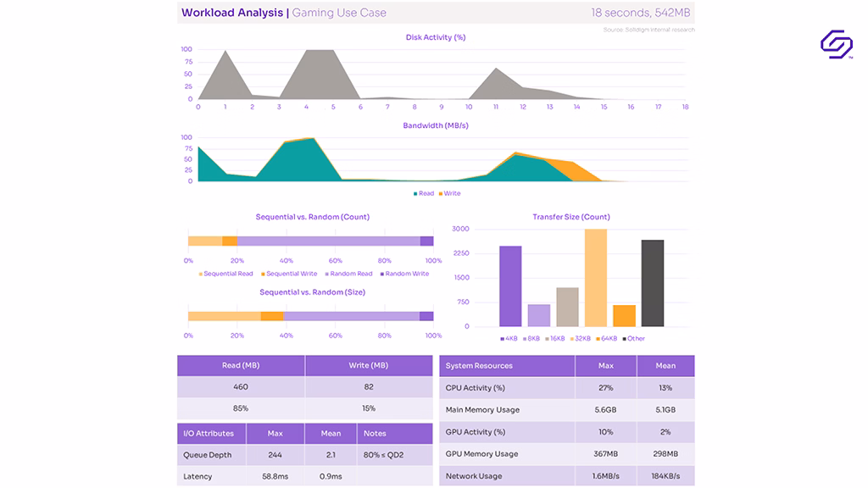Click the 32KB bar in Transfer Size chart

point(596,278)
